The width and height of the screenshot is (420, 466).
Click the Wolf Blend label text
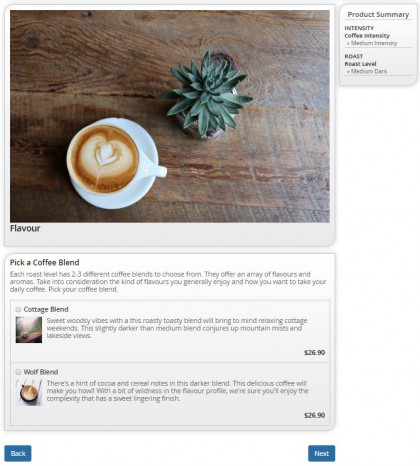41,372
